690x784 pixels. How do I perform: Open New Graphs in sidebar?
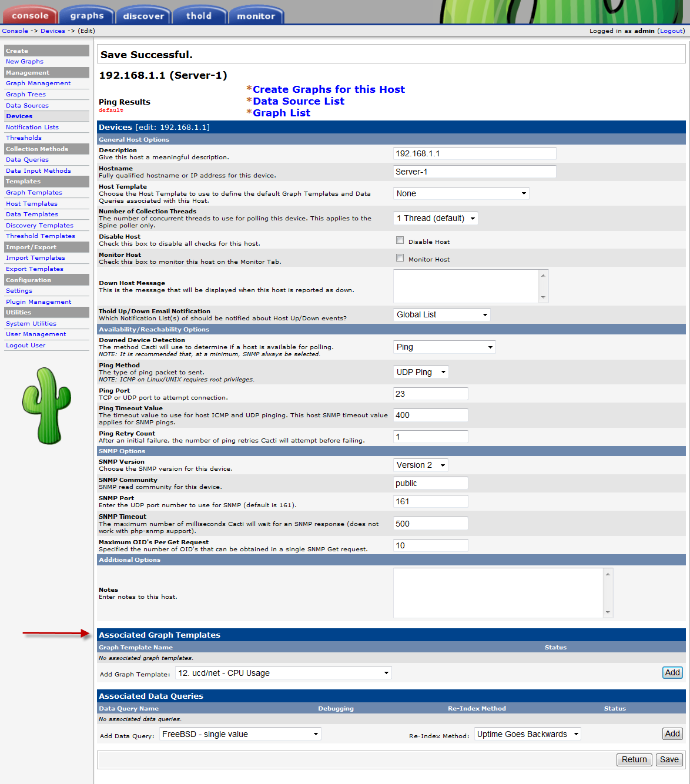coord(25,62)
